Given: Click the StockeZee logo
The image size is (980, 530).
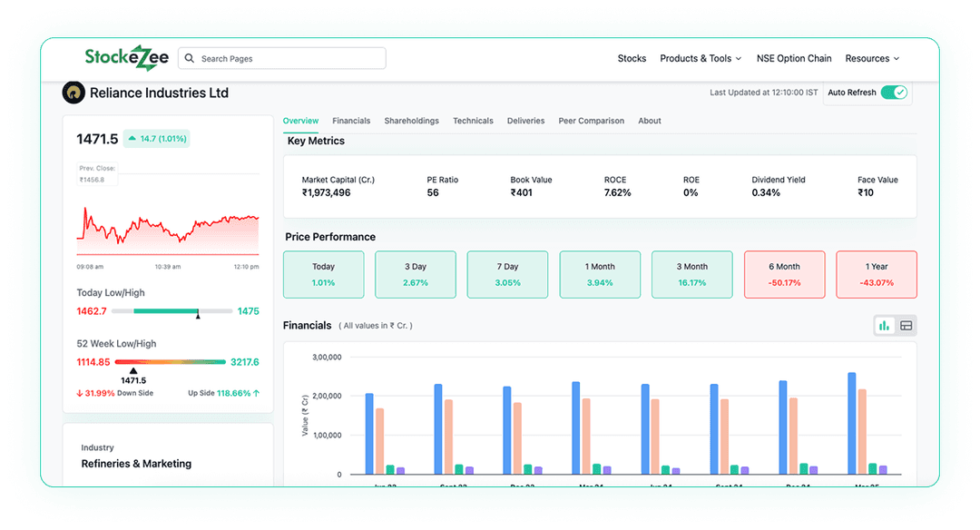Looking at the screenshot, I should 127,57.
